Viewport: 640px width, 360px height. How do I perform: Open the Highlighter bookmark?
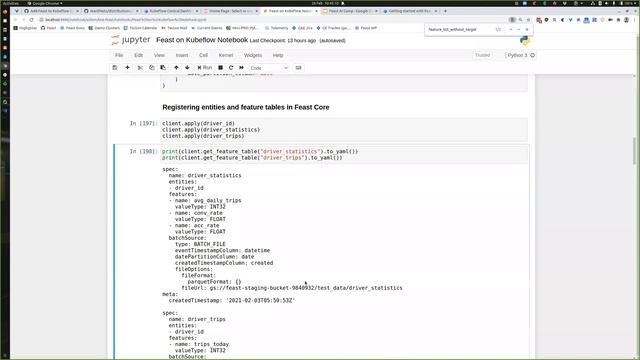[x=25, y=28]
